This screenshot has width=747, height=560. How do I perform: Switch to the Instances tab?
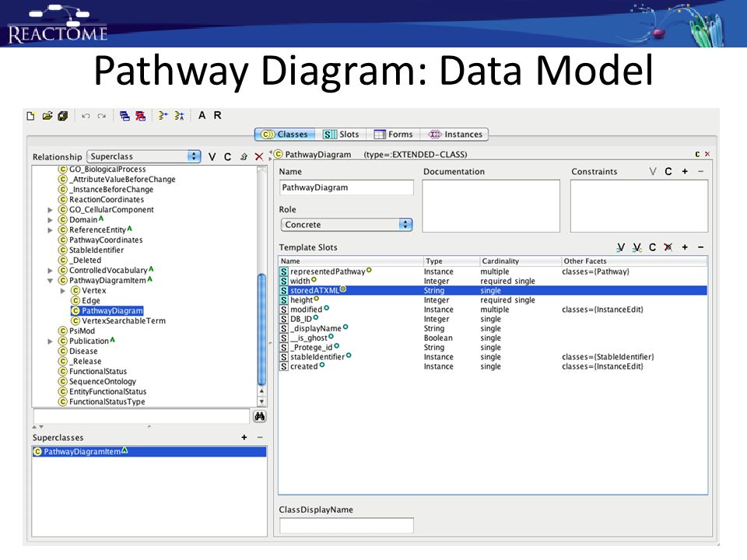pyautogui.click(x=455, y=135)
